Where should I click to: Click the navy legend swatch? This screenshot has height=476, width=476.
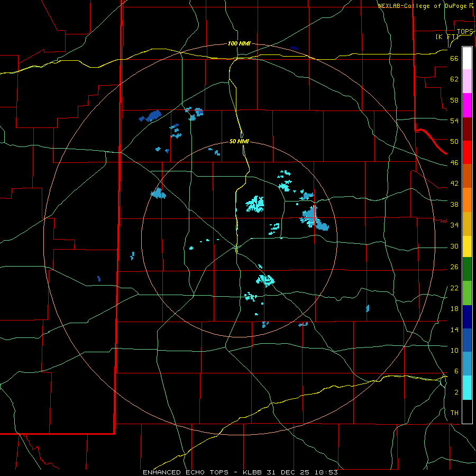pos(467,317)
